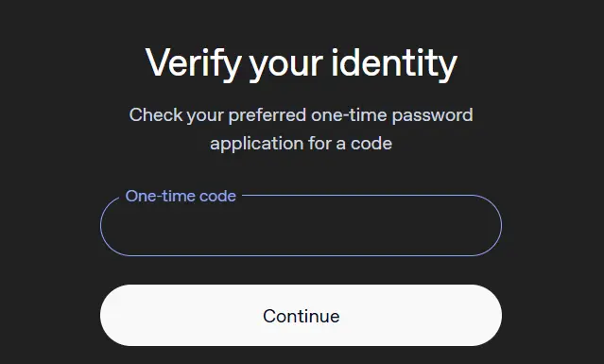The height and width of the screenshot is (364, 604).
Task: Focus the One-time code input field
Action: 301,225
